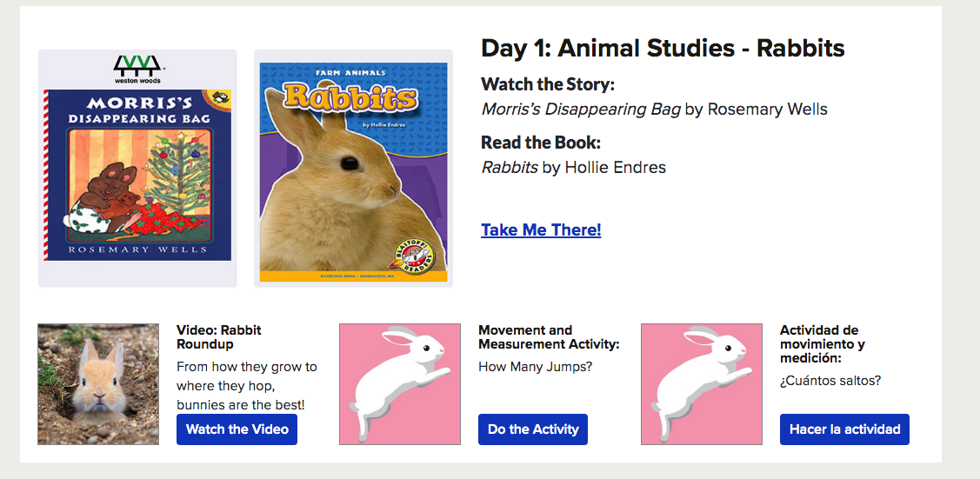Click the Blastoff Readers badge on Rabbits cover
The image size is (980, 479).
point(416,253)
